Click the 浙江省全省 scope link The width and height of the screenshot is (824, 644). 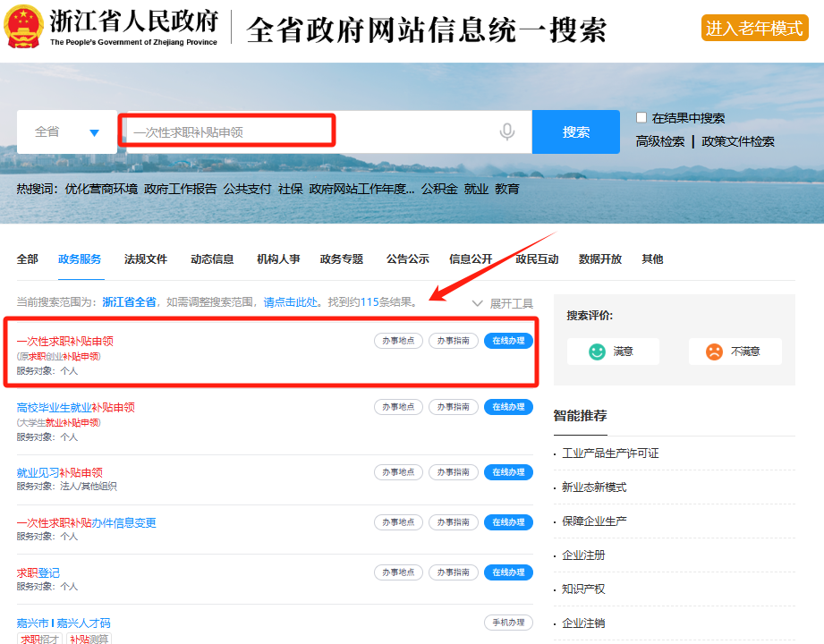point(129,302)
